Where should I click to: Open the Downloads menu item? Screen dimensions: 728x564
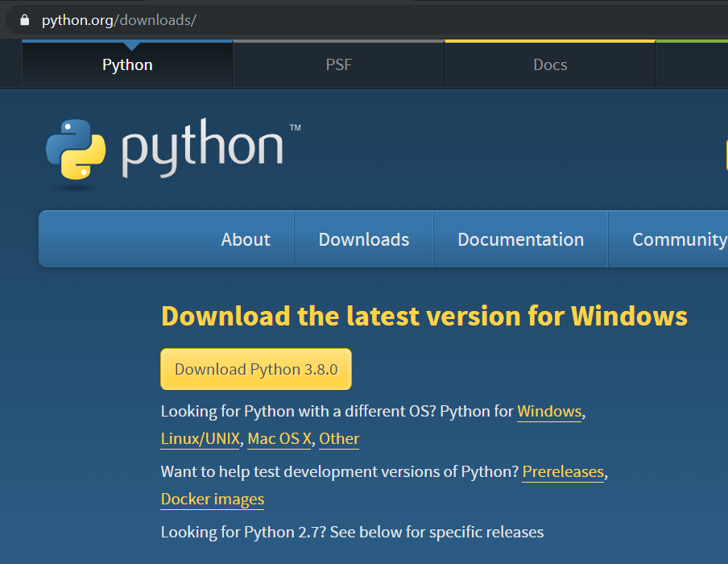(x=363, y=239)
